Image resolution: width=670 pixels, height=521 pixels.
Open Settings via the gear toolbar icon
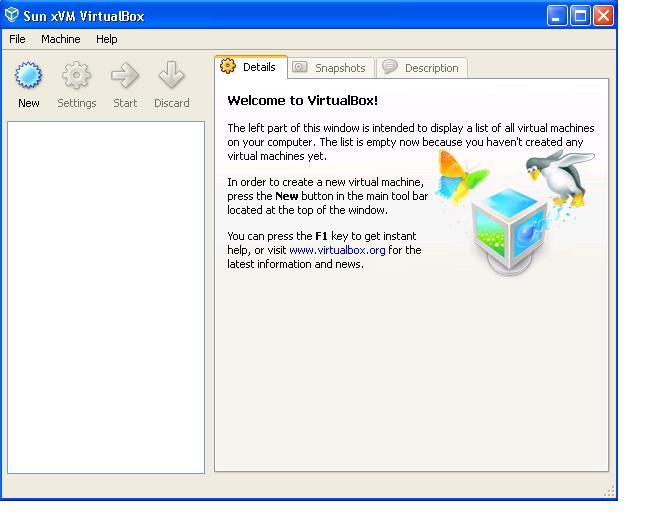point(76,75)
